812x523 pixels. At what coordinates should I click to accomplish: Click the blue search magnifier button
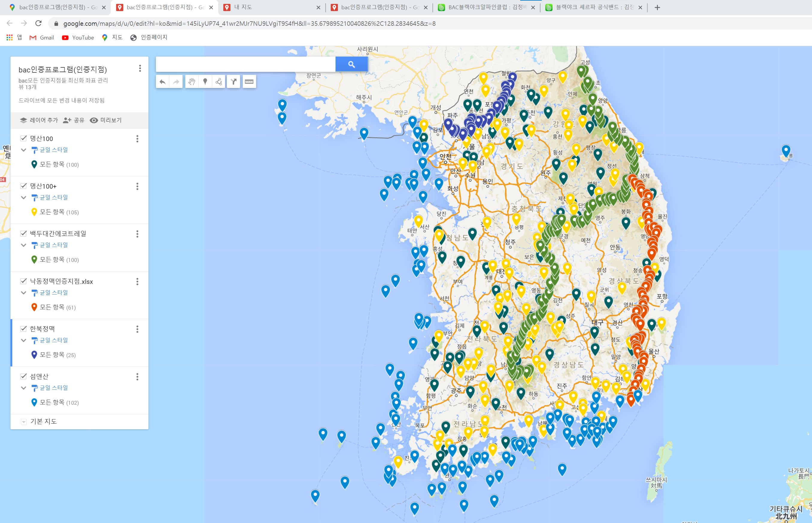point(351,64)
